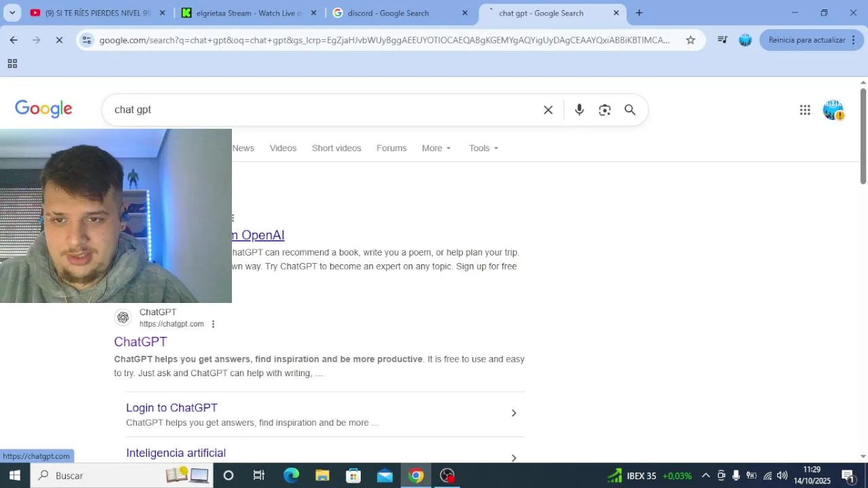Open site information icon in address bar
The height and width of the screenshot is (488, 868).
[86, 40]
